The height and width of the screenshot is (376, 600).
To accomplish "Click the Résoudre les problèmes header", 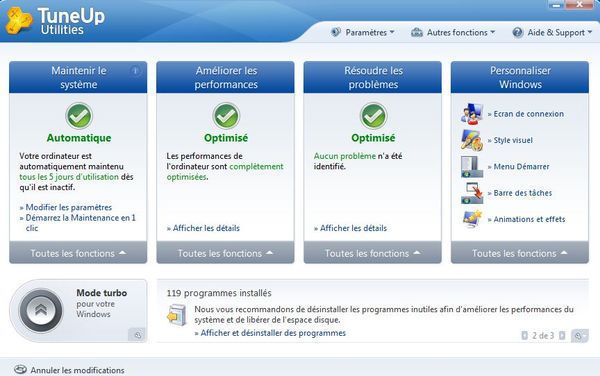I will coord(373,77).
